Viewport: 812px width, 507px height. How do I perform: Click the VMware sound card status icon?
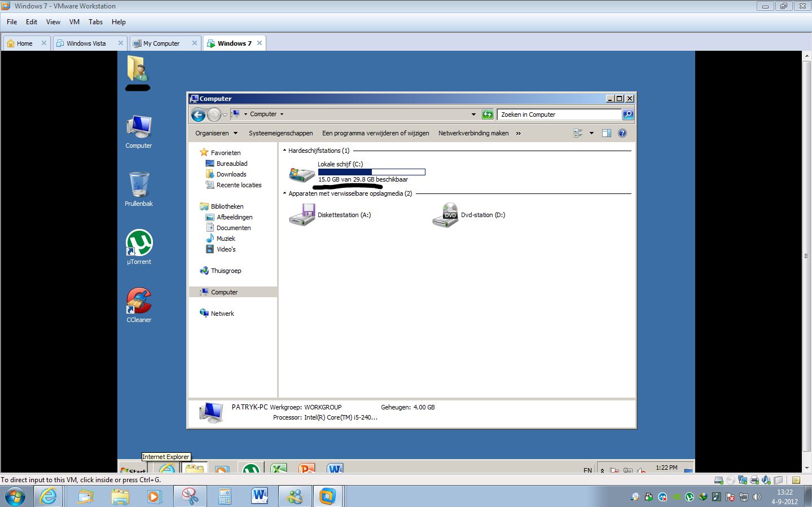pos(766,480)
